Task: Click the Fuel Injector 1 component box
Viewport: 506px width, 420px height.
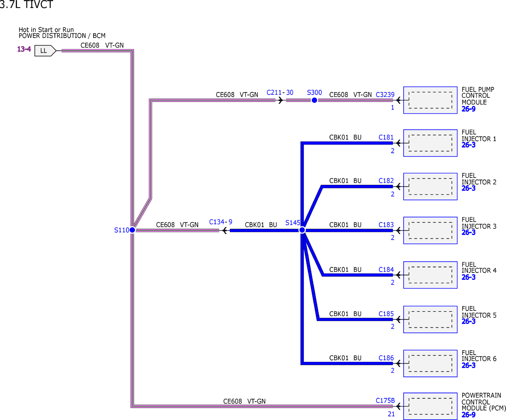Action: click(x=430, y=143)
